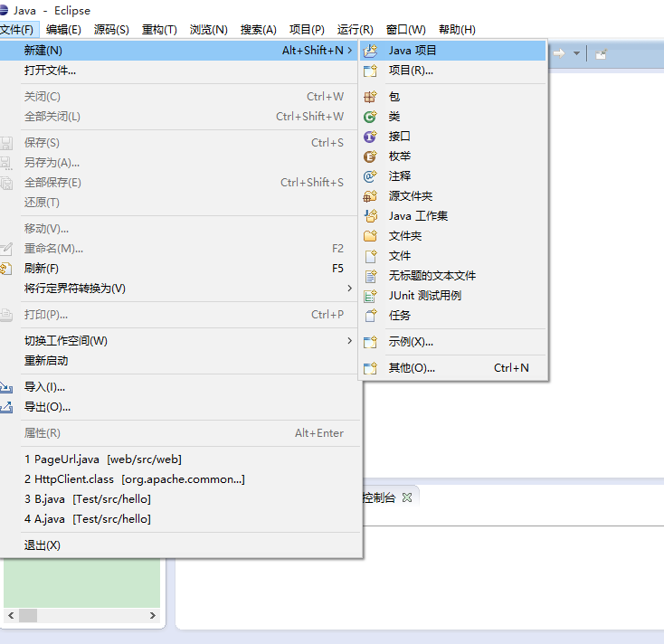
Task: Click the forward arrow toolbar icon
Action: [559, 53]
